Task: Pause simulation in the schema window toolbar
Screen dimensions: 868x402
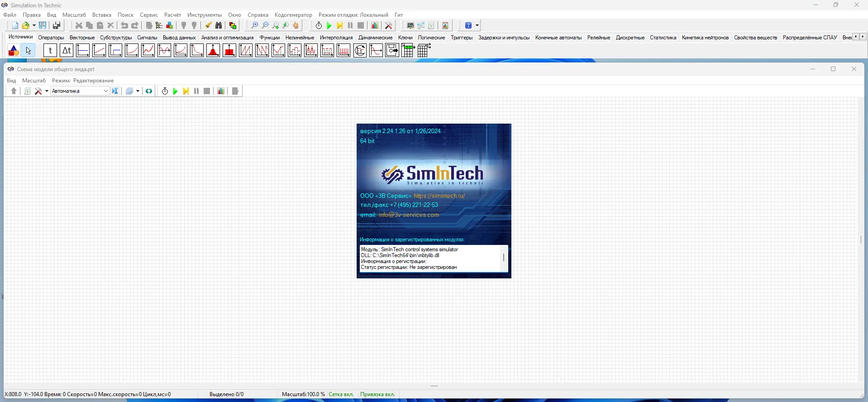Action: (196, 91)
